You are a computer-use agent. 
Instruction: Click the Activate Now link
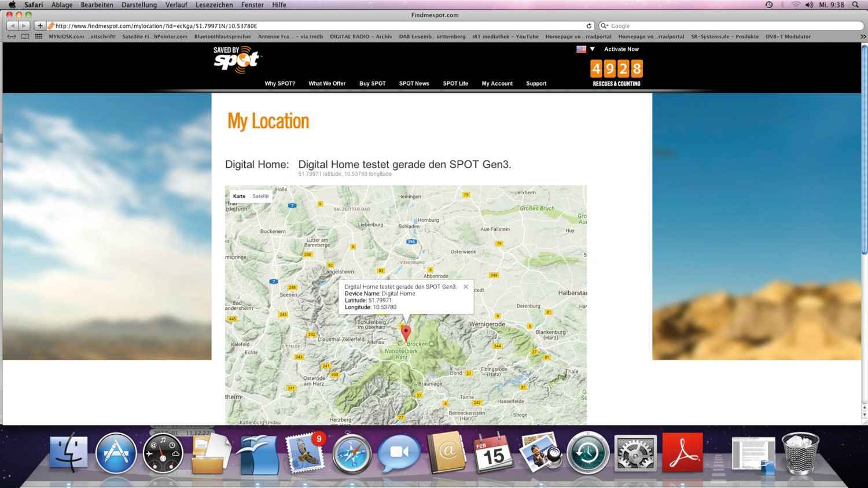(621, 49)
